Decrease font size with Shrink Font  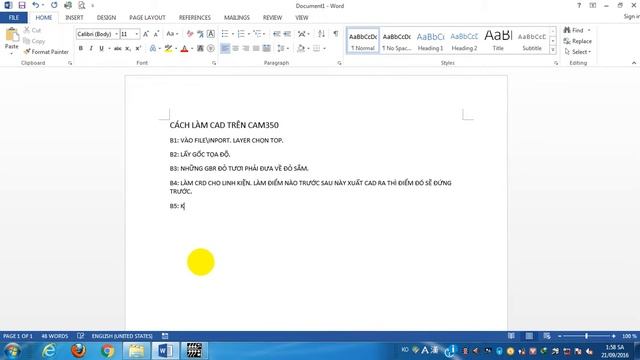[156, 34]
